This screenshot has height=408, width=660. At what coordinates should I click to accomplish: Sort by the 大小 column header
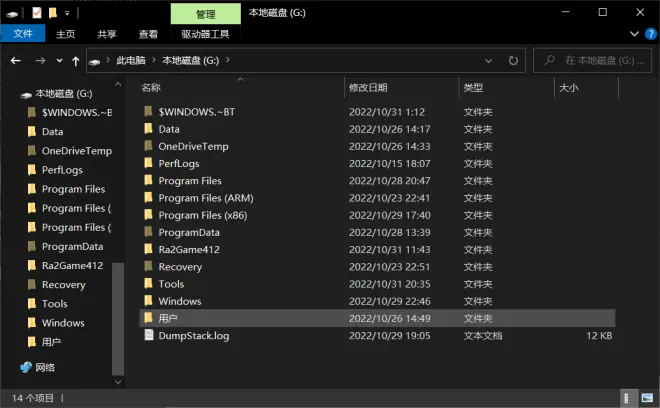point(569,88)
